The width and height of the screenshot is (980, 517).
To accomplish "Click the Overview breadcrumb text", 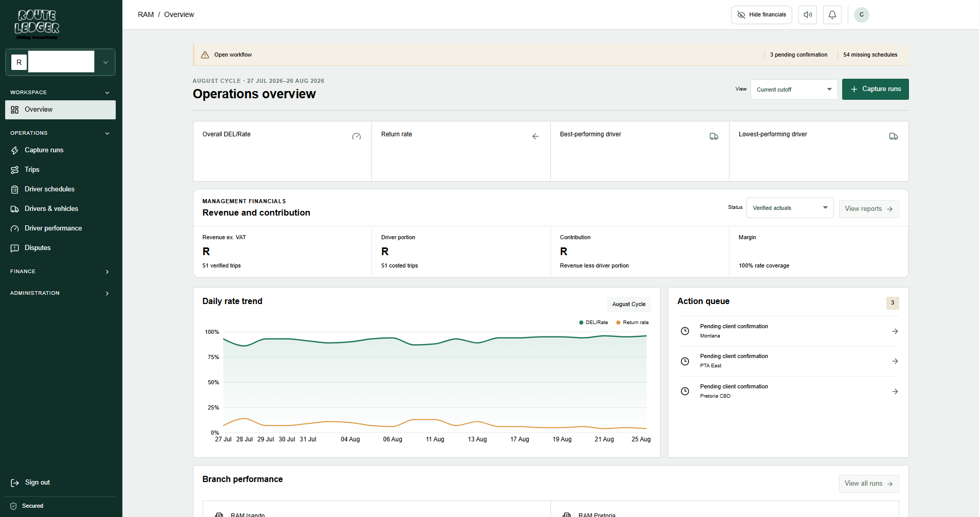I will click(179, 15).
